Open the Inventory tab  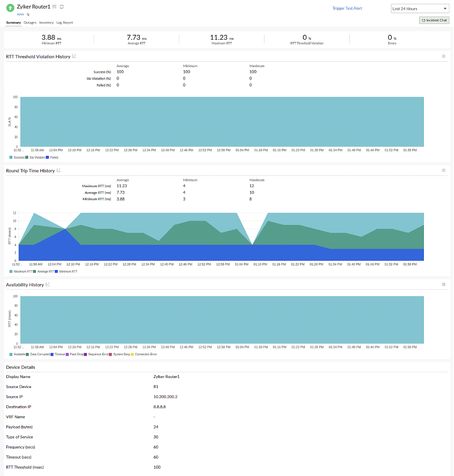click(46, 22)
